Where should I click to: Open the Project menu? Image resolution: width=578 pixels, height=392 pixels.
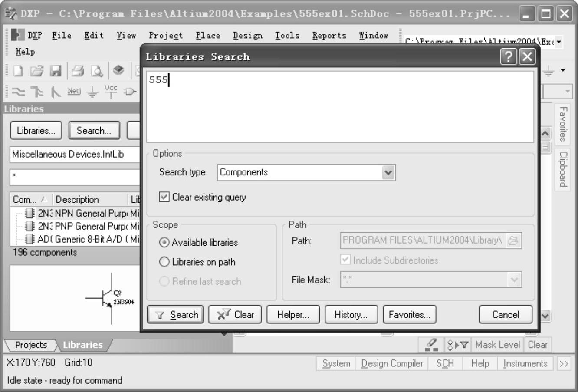click(166, 36)
